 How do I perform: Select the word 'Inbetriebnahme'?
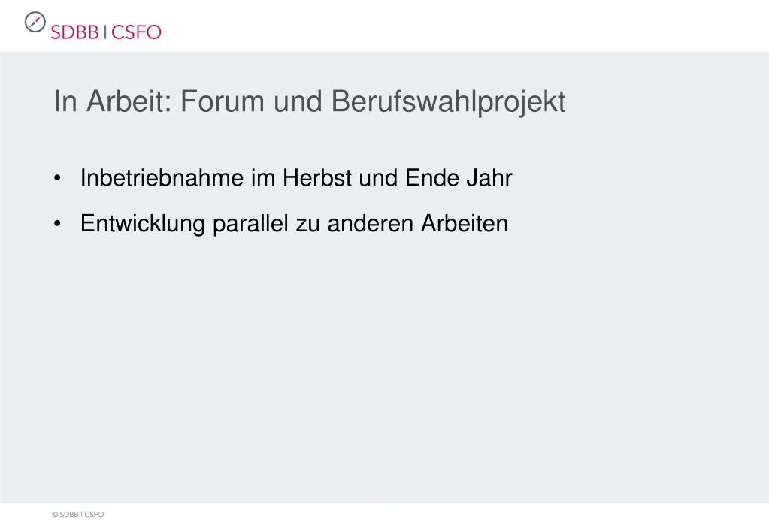coord(162,177)
